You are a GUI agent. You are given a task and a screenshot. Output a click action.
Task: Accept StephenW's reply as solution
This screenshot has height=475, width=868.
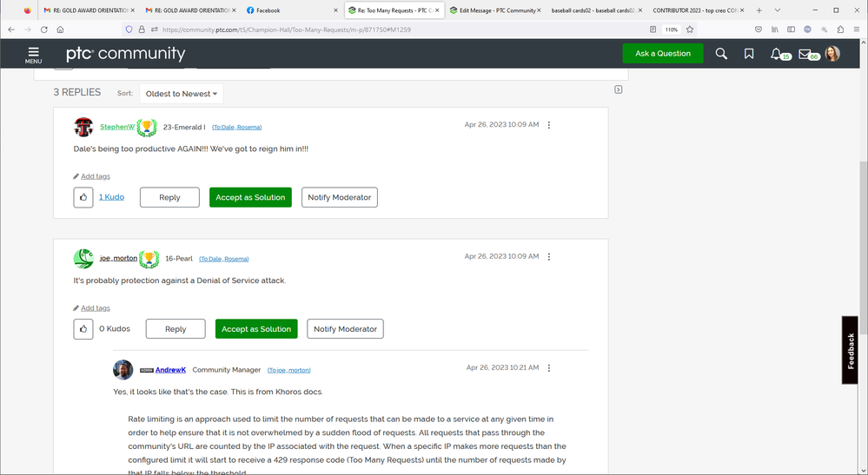click(x=250, y=197)
